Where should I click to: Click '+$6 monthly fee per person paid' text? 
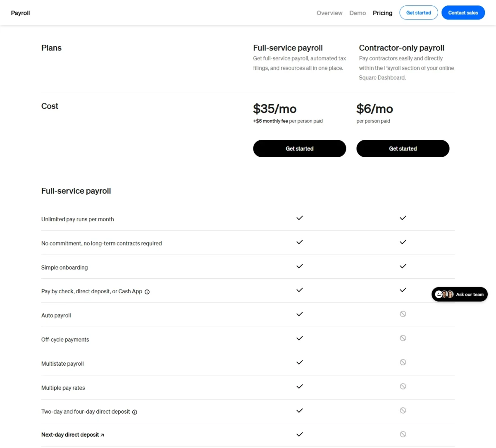tap(288, 121)
